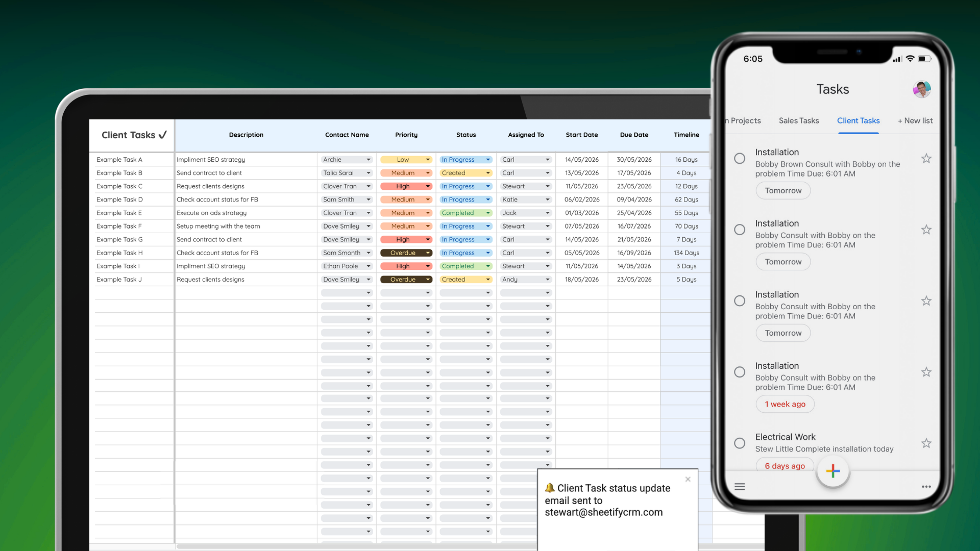Click the Tomorrow chip on Bobby Brown task

[x=783, y=191]
